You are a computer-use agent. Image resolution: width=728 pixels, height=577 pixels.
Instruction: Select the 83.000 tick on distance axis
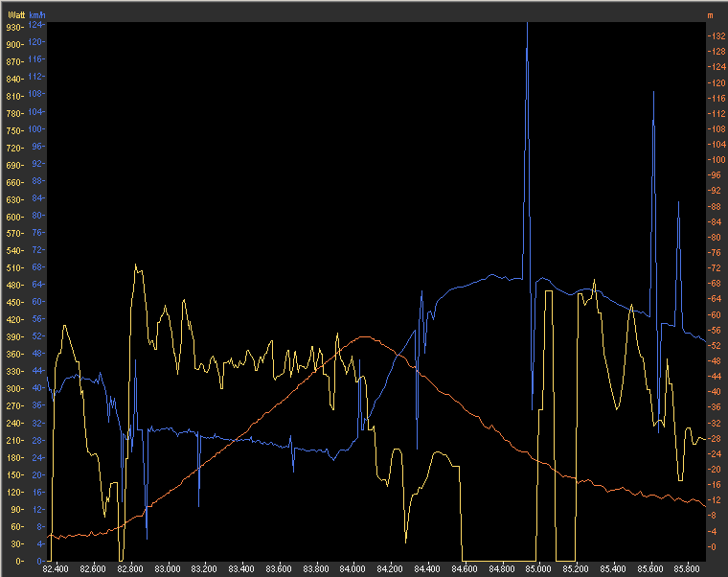(x=168, y=568)
